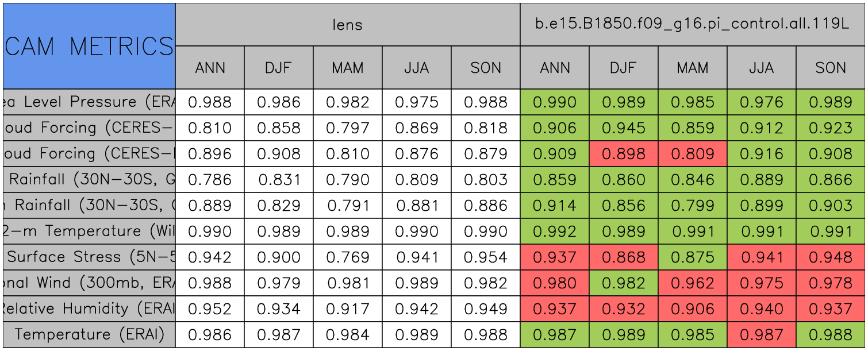The width and height of the screenshot is (868, 351).
Task: Select the Temperature (ERAI) row label
Action: pyautogui.click(x=89, y=334)
